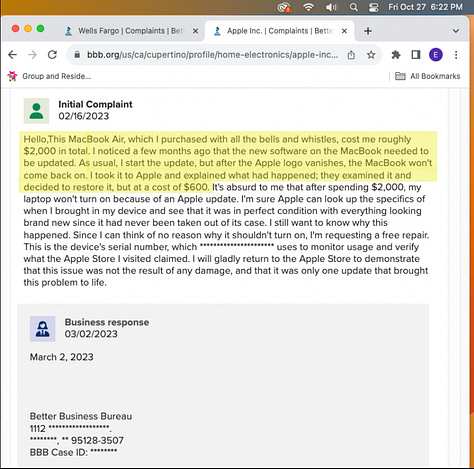Screen dimensions: 474x469
Task: Click the zip code 95128-3507 text
Action: [97, 440]
